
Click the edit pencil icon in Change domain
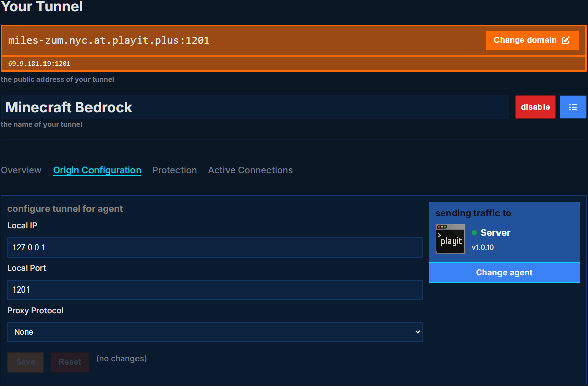click(565, 40)
